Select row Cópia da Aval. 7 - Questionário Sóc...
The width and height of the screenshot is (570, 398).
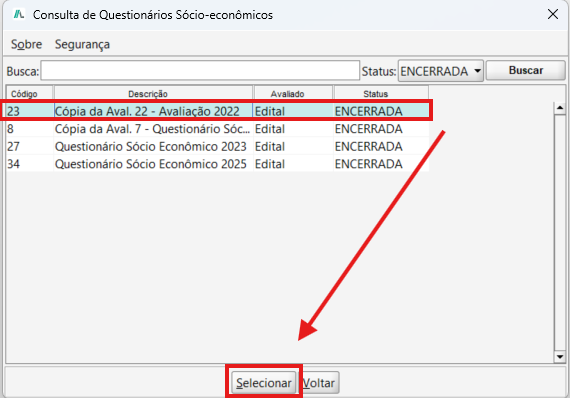click(217, 129)
